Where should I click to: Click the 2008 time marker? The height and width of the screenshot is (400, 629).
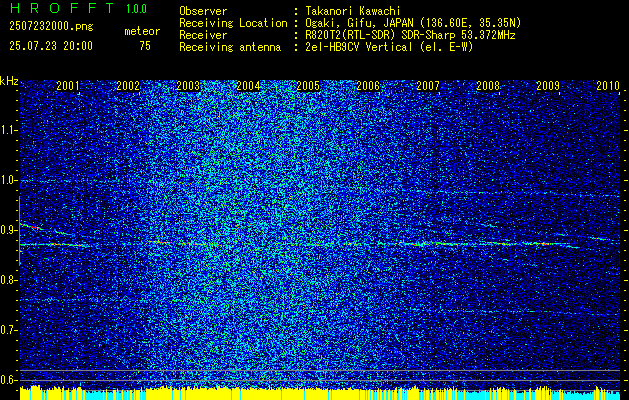coord(488,85)
